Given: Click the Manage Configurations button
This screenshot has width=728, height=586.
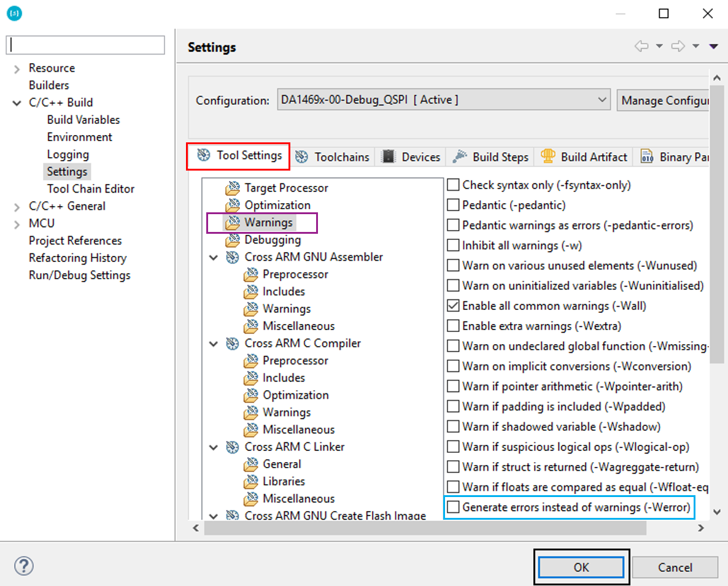Looking at the screenshot, I should [x=663, y=100].
